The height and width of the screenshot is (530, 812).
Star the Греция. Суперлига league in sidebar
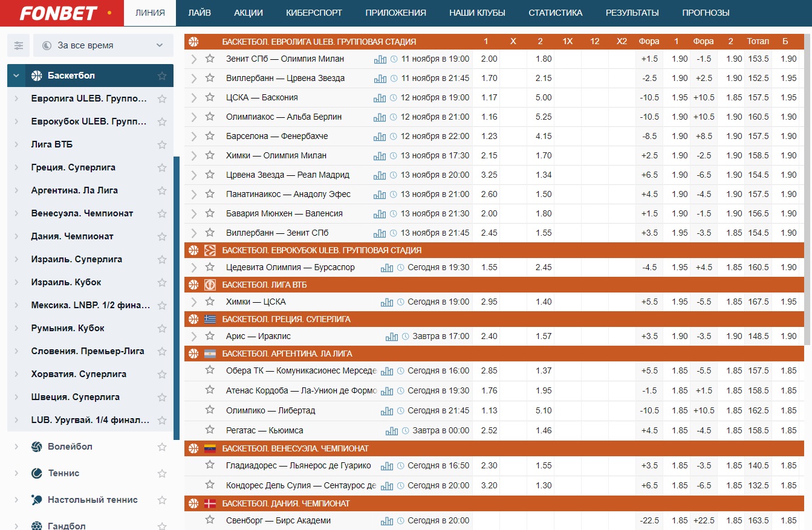(x=162, y=167)
